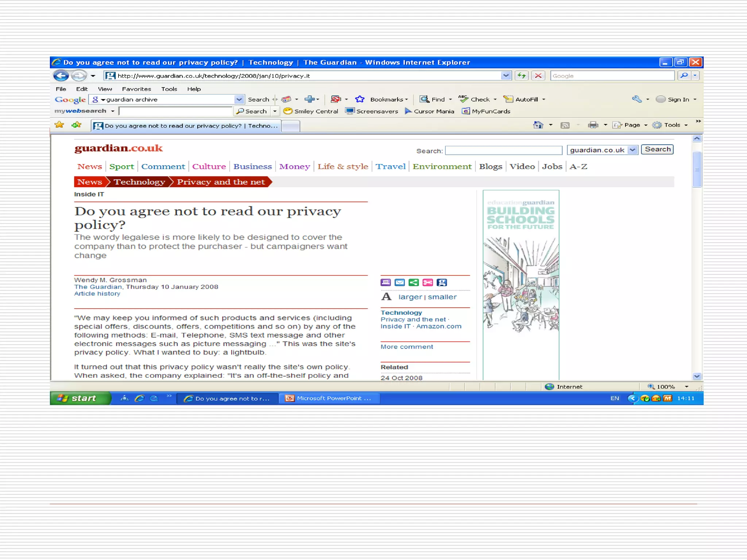Expand the zoom level 100% dropdown
The image size is (747, 560).
[686, 387]
